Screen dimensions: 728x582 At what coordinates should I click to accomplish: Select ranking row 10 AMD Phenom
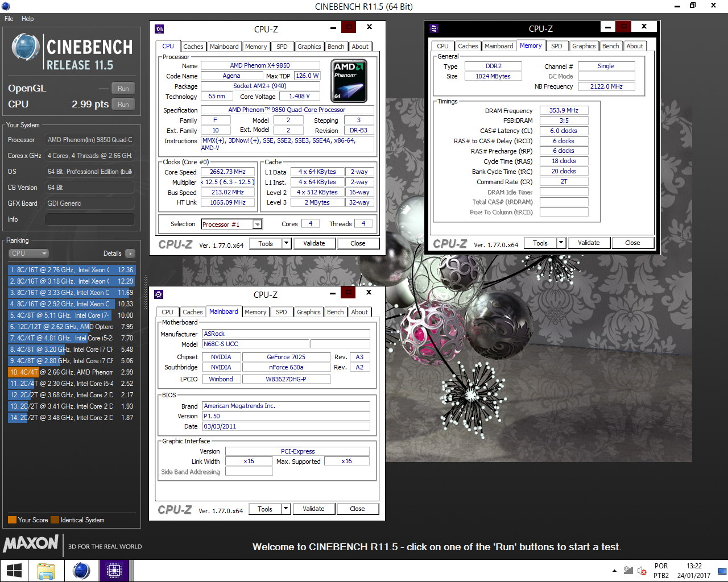point(72,372)
